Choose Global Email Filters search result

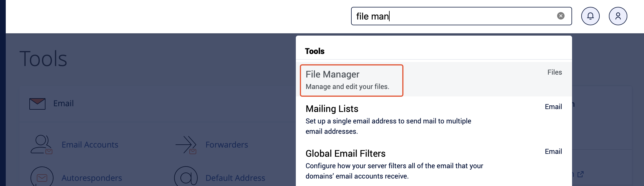[345, 154]
